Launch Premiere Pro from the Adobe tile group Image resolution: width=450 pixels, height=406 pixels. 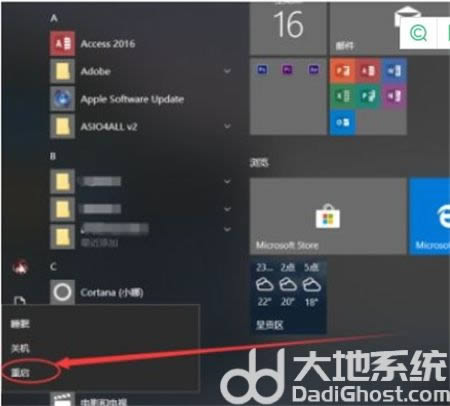click(287, 70)
